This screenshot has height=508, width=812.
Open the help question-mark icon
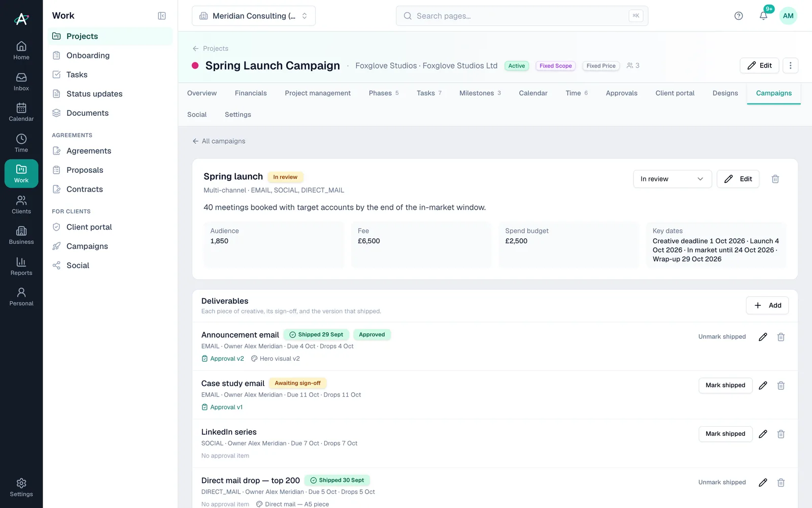pos(738,16)
